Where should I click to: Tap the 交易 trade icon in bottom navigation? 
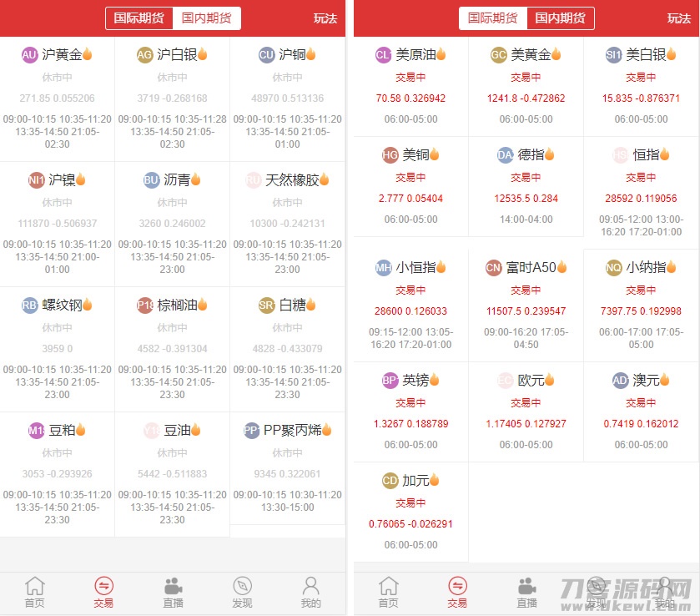click(x=103, y=589)
